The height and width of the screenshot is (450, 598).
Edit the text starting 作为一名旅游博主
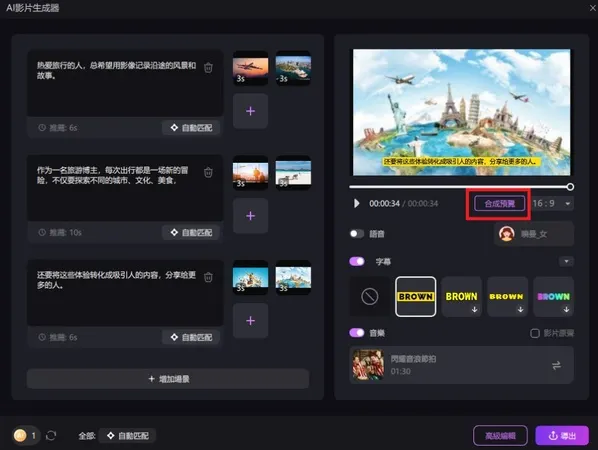(113, 175)
